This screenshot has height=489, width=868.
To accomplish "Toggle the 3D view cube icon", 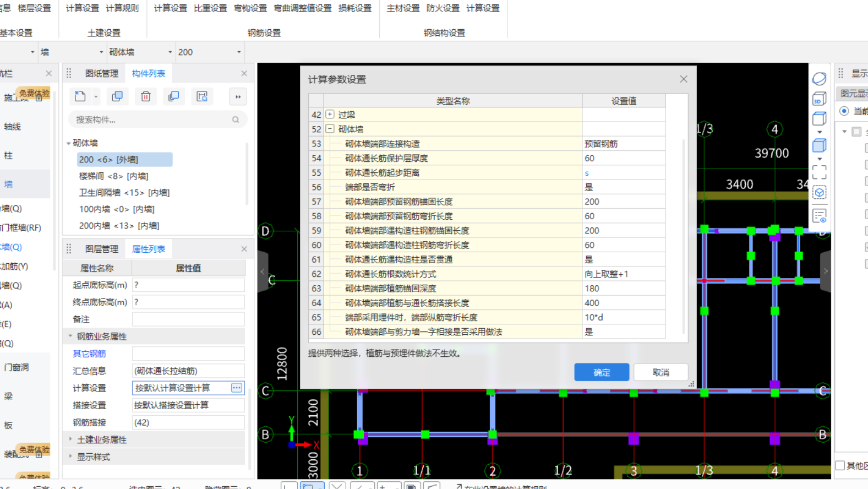I will coord(819,99).
